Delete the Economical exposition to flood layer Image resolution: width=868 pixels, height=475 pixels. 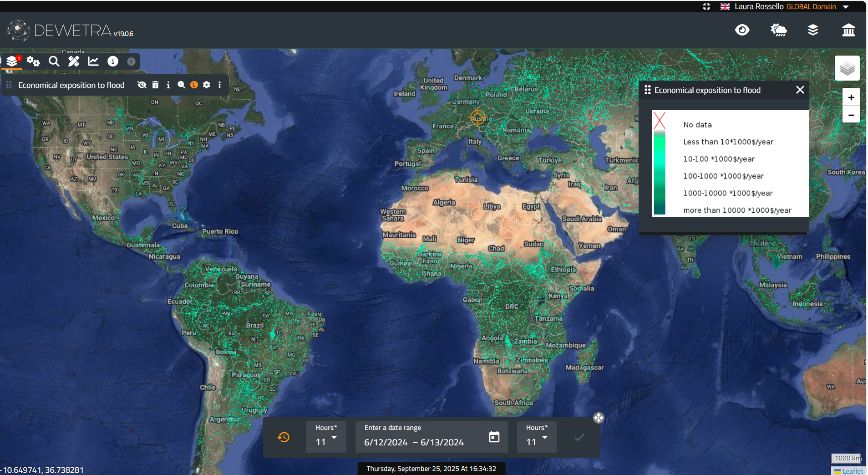tap(155, 85)
